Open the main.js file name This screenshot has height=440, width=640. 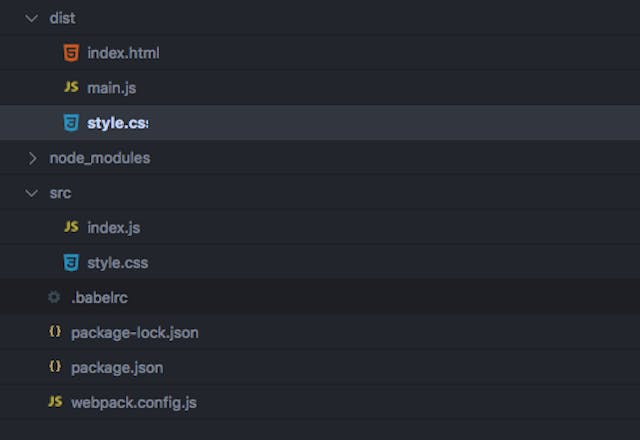click(x=111, y=88)
